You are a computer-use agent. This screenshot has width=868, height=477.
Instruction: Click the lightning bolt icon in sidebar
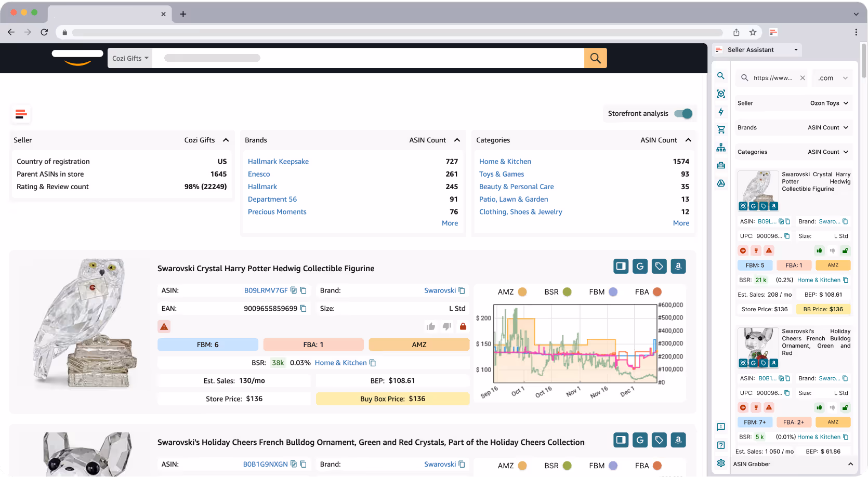(720, 112)
